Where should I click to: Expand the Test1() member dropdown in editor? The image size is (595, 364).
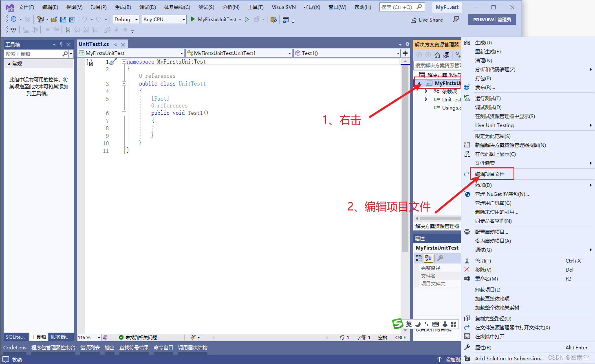point(398,53)
